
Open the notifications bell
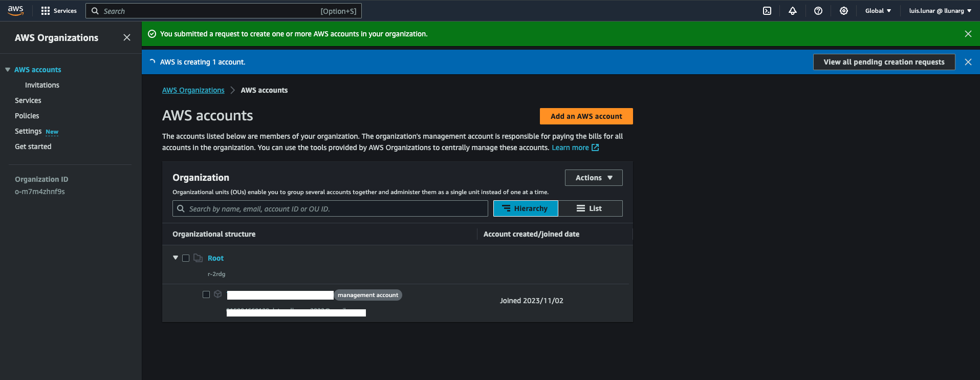click(x=793, y=11)
